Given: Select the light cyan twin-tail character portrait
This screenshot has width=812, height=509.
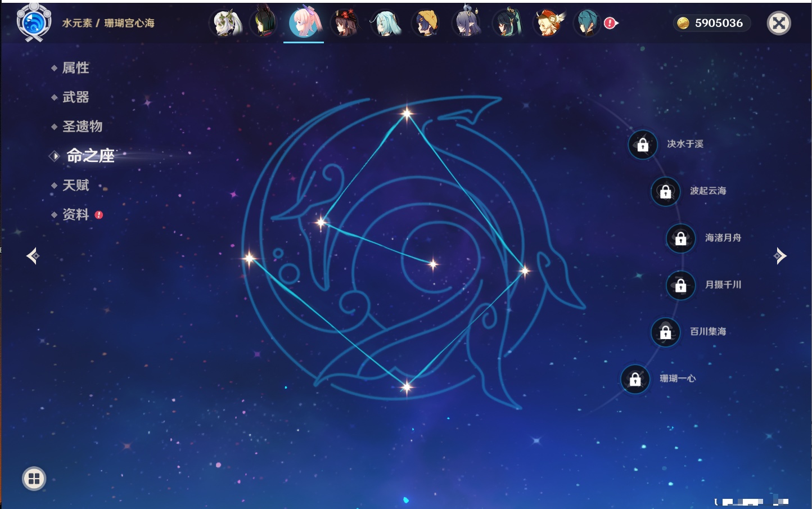Looking at the screenshot, I should [x=386, y=23].
